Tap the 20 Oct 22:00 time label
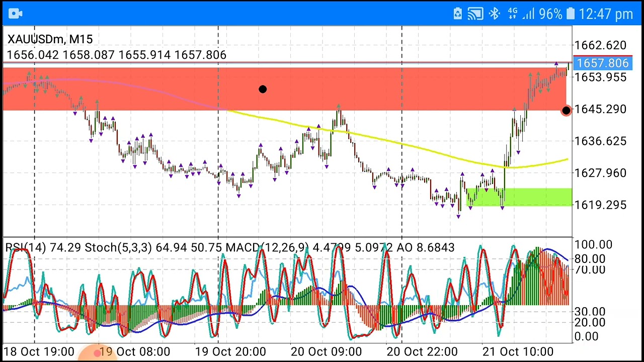This screenshot has height=362, width=644. coord(422,352)
